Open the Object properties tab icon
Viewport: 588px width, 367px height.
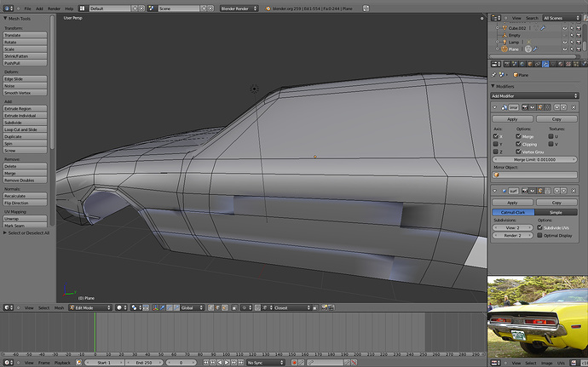coord(530,64)
